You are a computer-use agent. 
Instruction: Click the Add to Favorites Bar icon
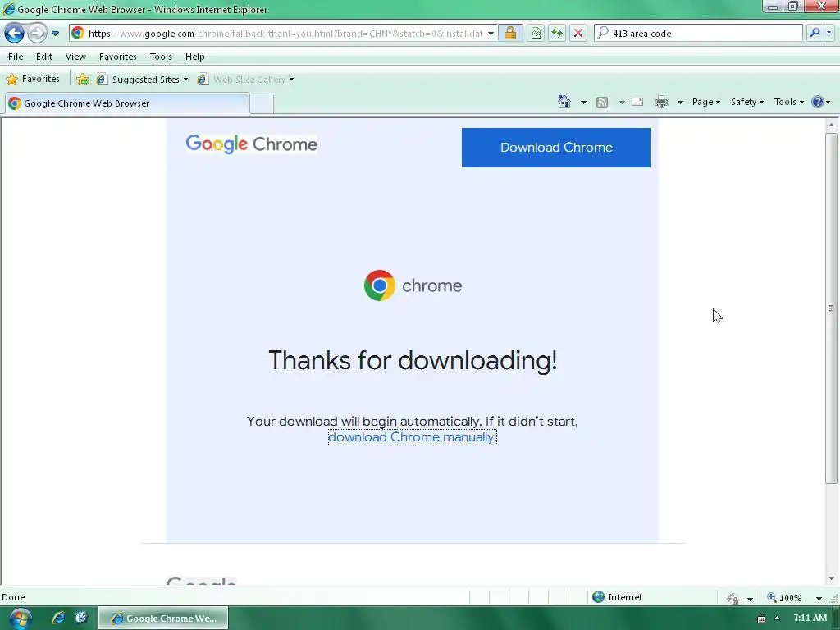[x=83, y=80]
